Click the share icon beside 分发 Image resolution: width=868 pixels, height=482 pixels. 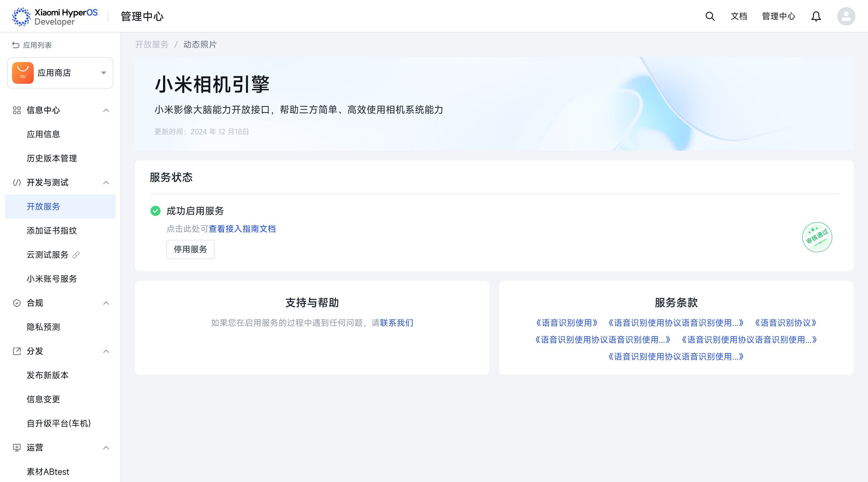pyautogui.click(x=17, y=351)
